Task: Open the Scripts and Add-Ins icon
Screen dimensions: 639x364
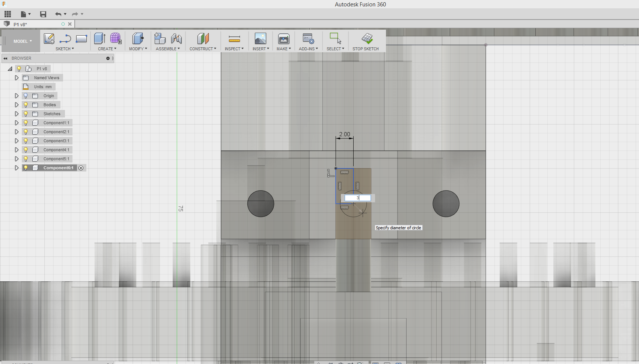Action: 308,39
